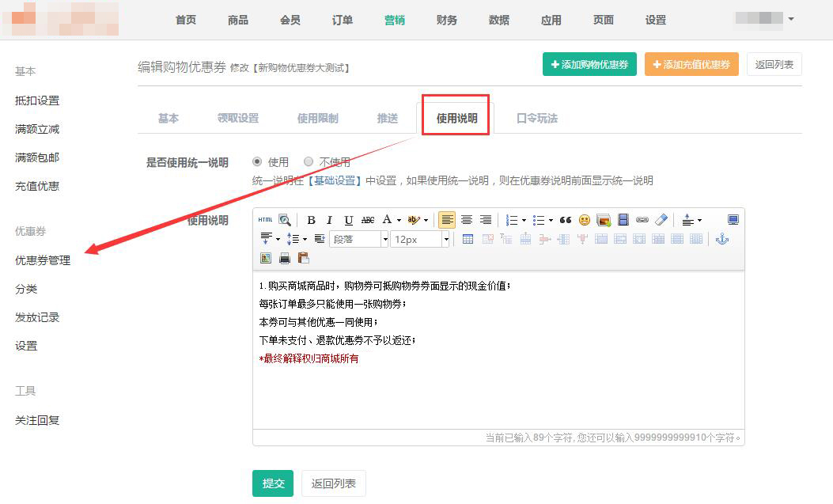
Task: Insert a hyperlink with the link icon
Action: 642,220
